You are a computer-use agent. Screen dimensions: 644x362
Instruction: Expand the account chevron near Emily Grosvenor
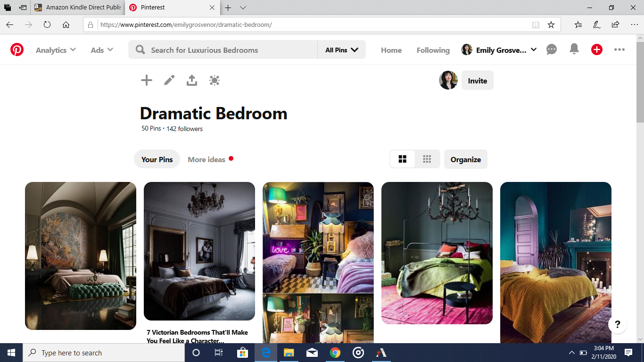click(x=534, y=49)
